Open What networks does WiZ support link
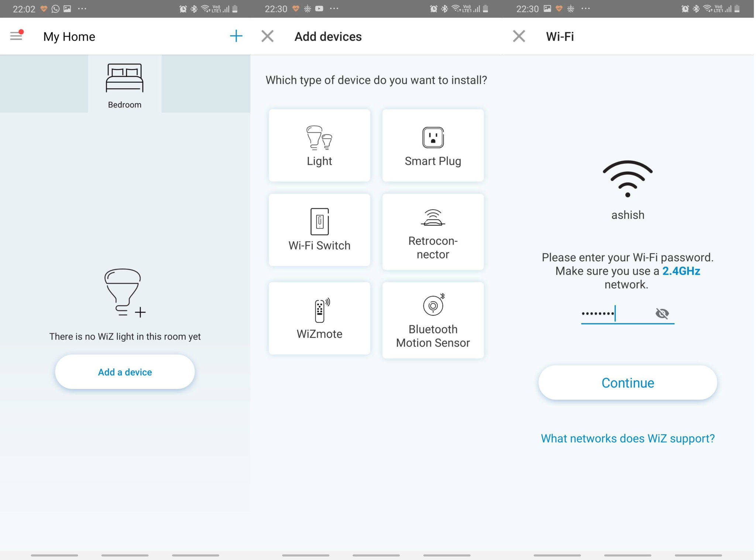 click(x=627, y=438)
